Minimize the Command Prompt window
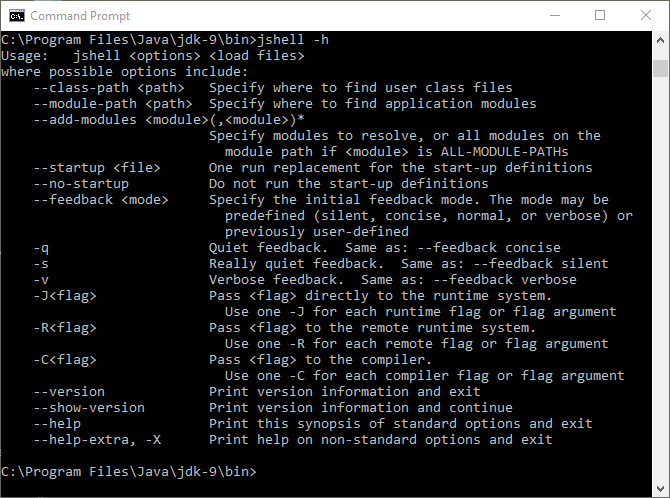Viewport: 670px width, 498px height. pos(554,16)
